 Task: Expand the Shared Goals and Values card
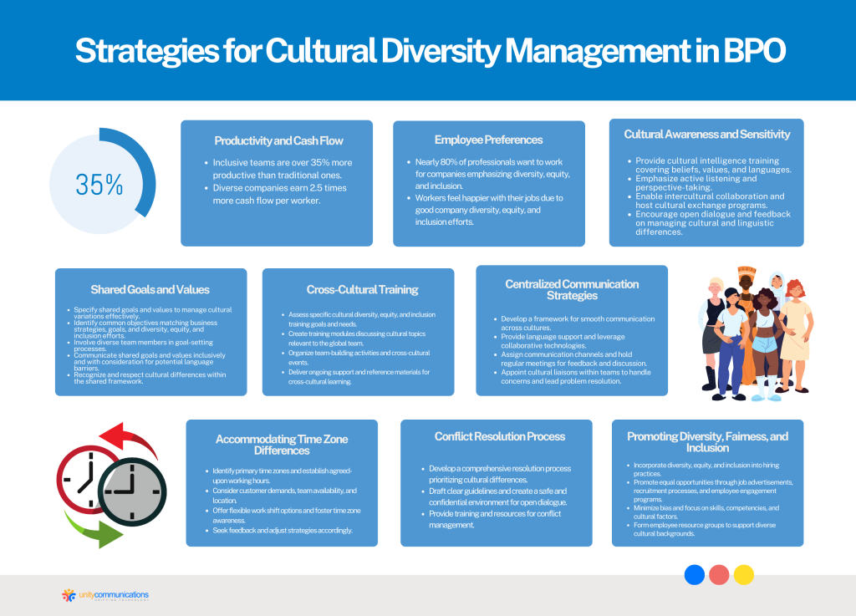(x=150, y=289)
